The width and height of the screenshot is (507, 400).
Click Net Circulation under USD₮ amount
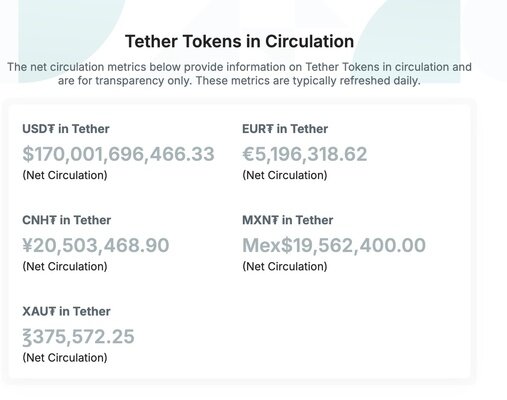pos(65,175)
